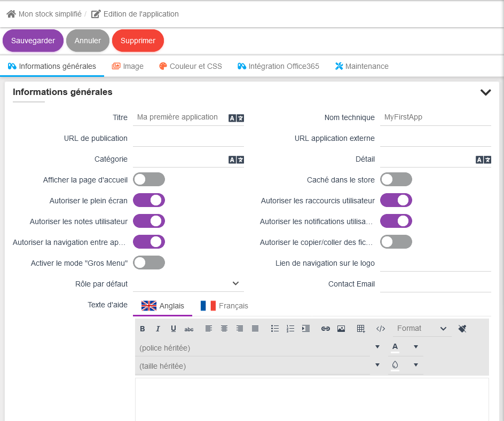The width and height of the screenshot is (504, 421).
Task: Select the Français help text tab
Action: (224, 306)
